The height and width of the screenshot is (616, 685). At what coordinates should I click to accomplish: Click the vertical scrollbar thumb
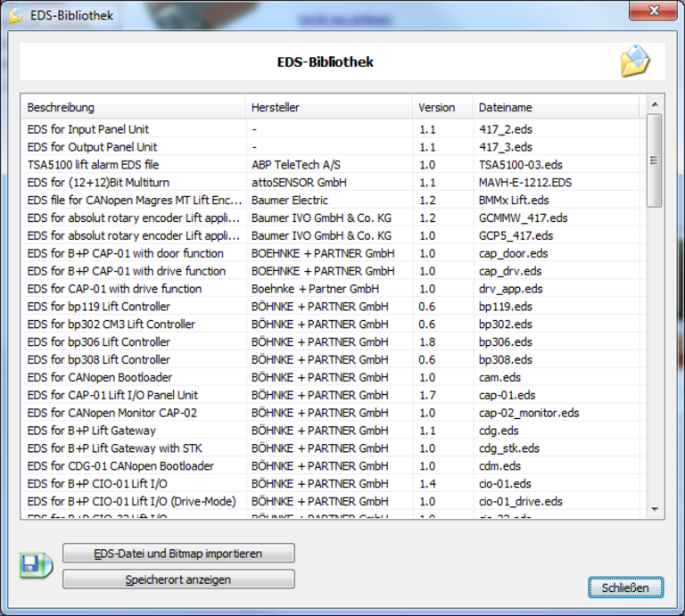click(654, 160)
